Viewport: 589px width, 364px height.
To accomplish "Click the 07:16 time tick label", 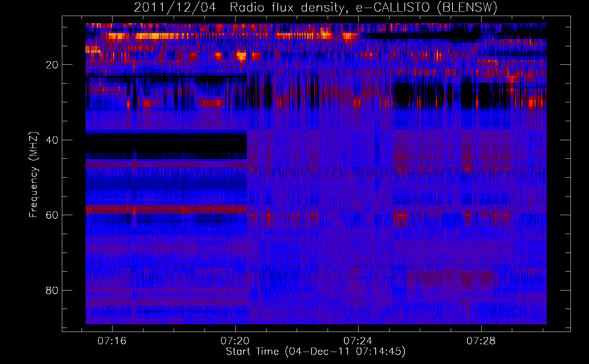I will pyautogui.click(x=112, y=341).
